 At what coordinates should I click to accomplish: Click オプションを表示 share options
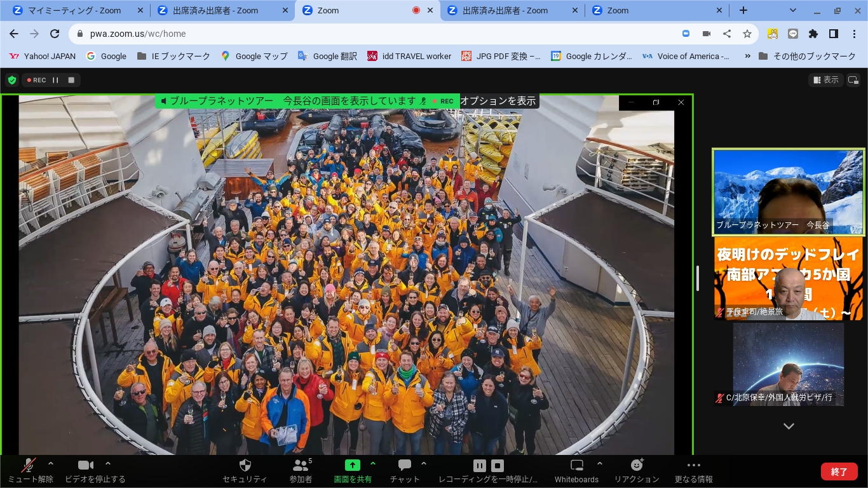[498, 101]
